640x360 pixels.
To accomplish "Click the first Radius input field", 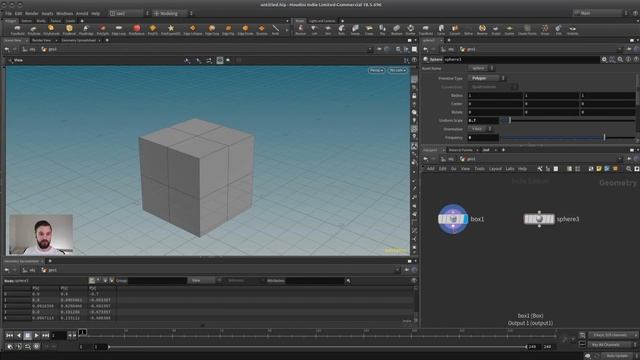I will [495, 96].
